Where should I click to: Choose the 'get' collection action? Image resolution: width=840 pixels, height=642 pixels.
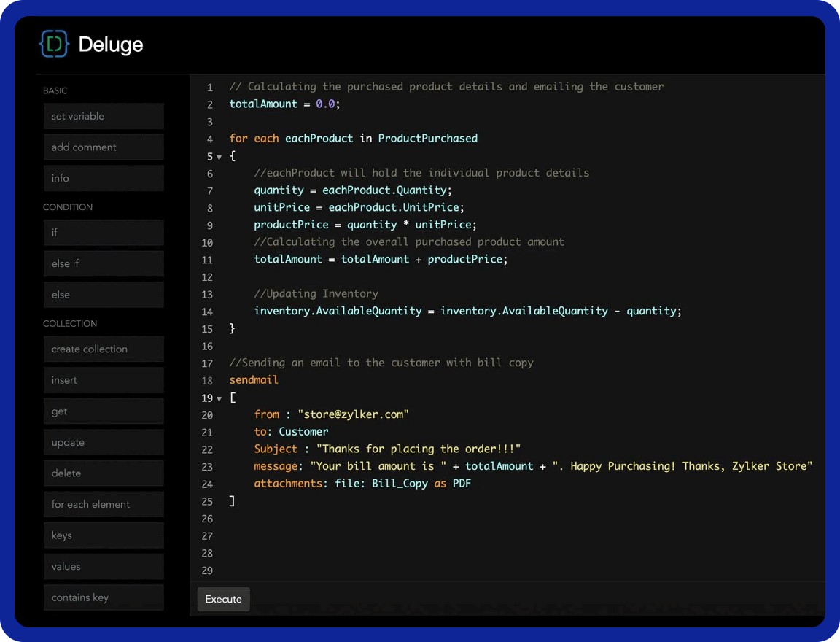point(104,411)
